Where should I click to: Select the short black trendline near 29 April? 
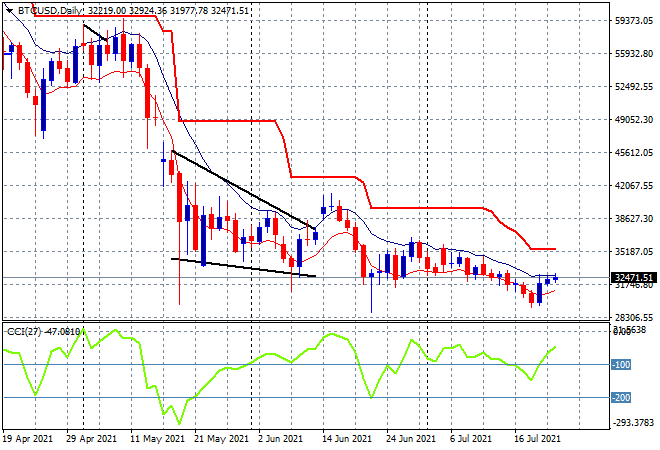(x=95, y=32)
